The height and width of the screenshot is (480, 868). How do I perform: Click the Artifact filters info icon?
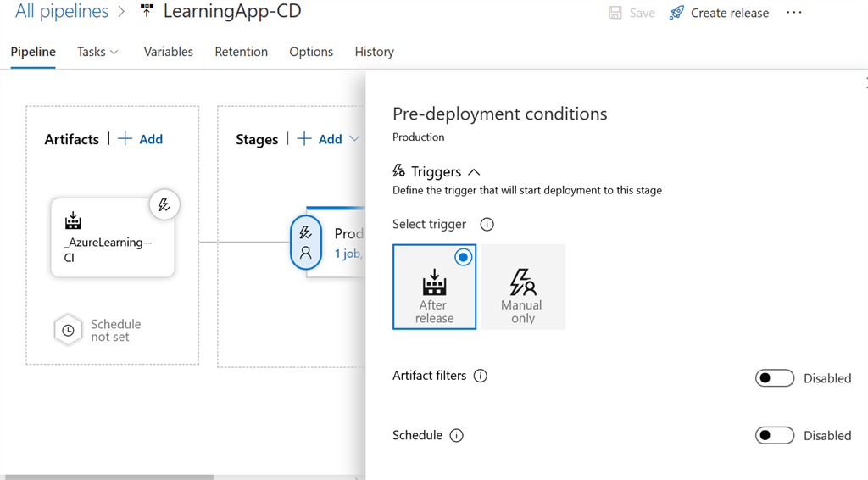point(480,376)
